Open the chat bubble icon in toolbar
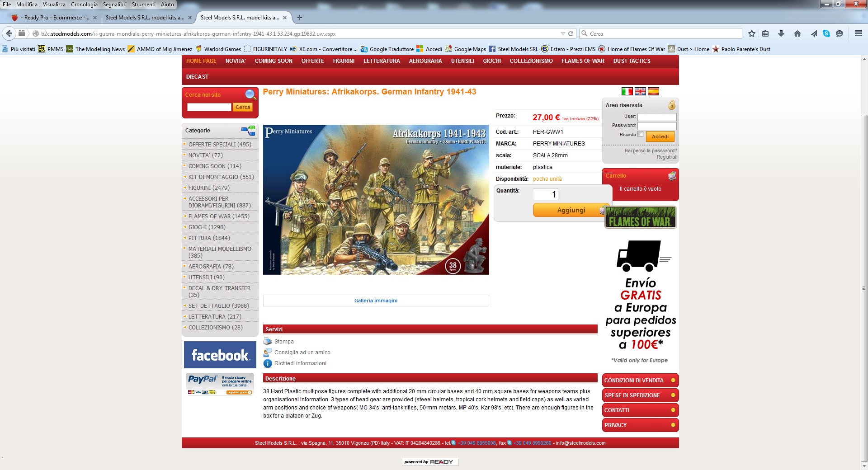 tap(840, 33)
